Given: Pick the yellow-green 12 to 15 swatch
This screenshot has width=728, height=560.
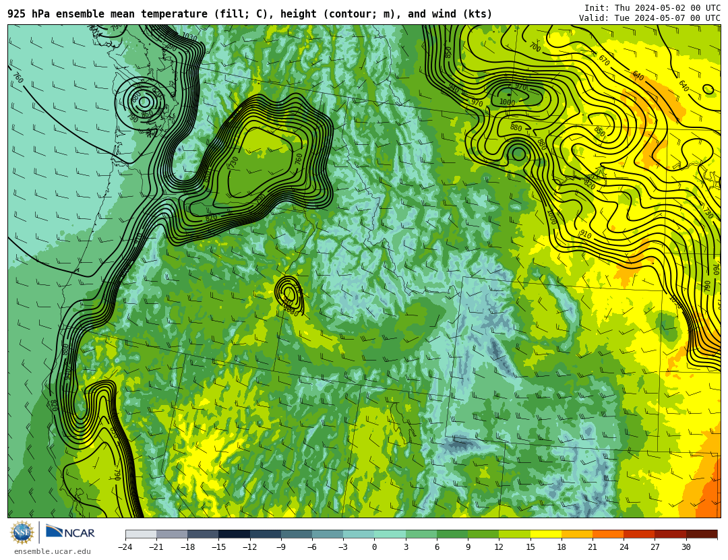Looking at the screenshot, I should pos(514,534).
